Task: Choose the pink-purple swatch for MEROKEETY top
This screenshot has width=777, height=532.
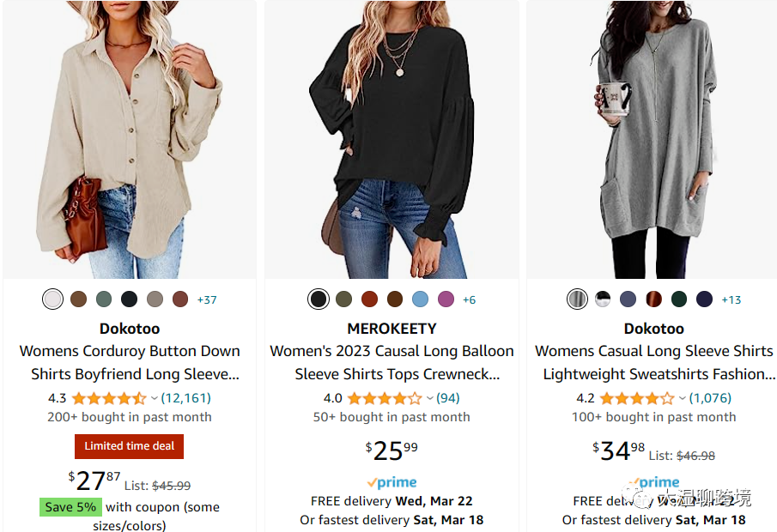Action: 445,299
